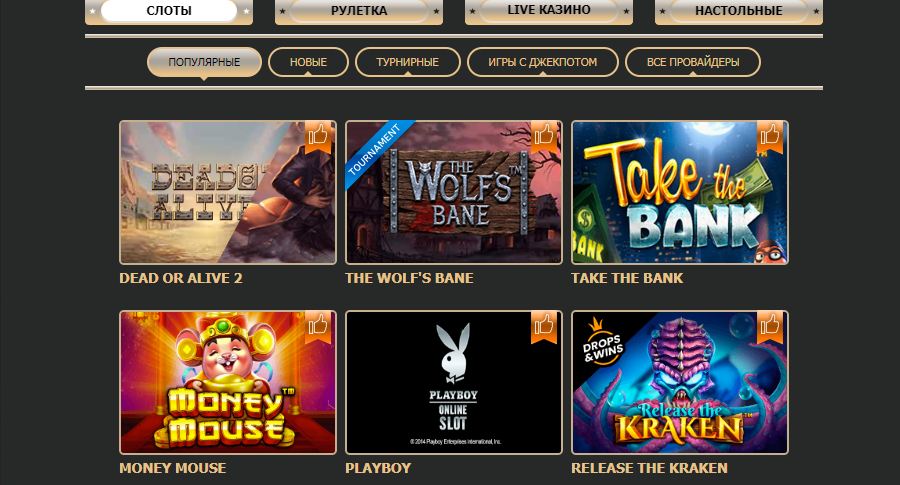The image size is (900, 485).
Task: Click thumbs-up badge on The Wolf's Bane
Action: tap(544, 137)
